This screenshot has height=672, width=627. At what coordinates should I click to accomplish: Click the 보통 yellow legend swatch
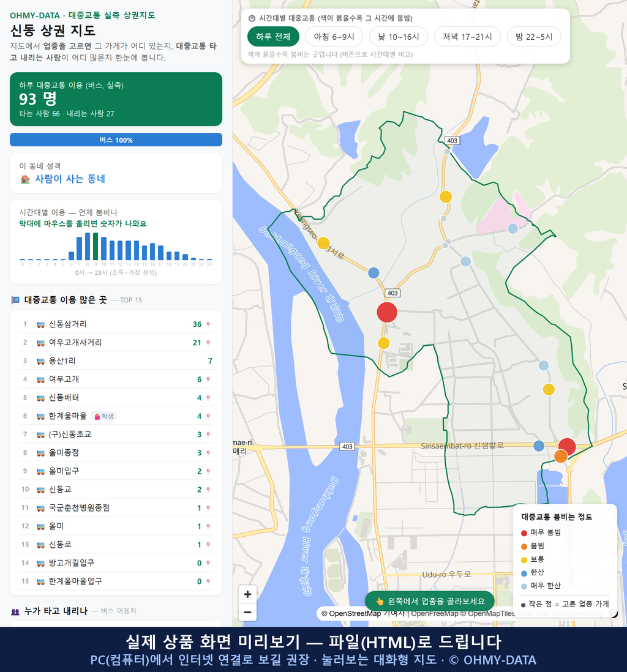pyautogui.click(x=524, y=560)
